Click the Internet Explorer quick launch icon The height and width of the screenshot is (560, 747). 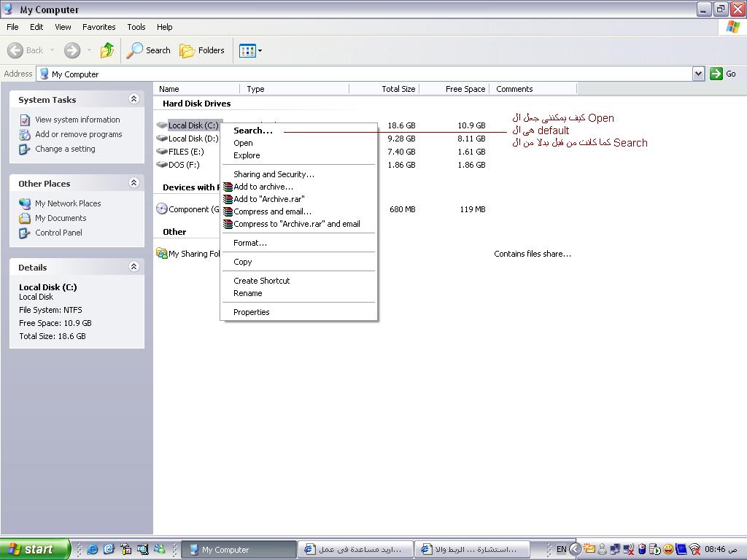click(x=93, y=549)
